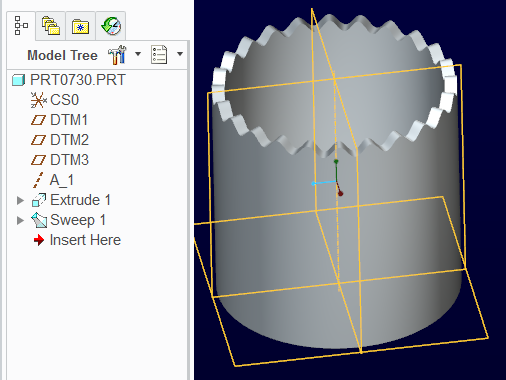Open the History navigator tab
This screenshot has width=506, height=380.
click(111, 26)
